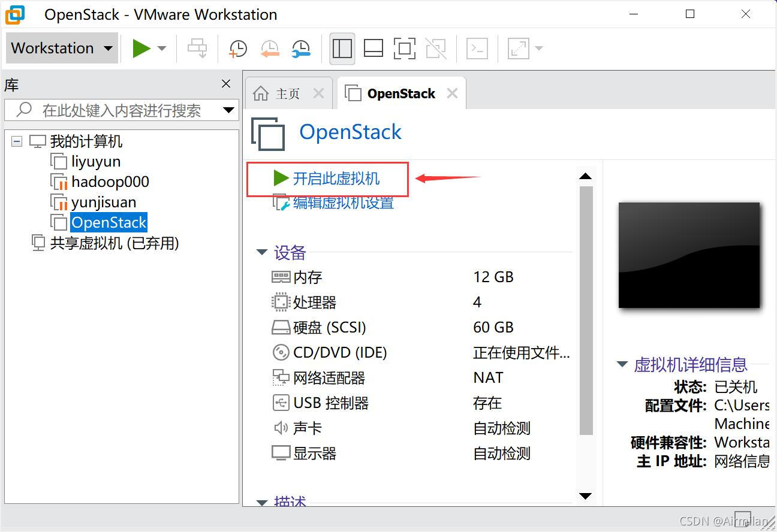
Task: Click the 60 GB disk value
Action: tap(493, 328)
